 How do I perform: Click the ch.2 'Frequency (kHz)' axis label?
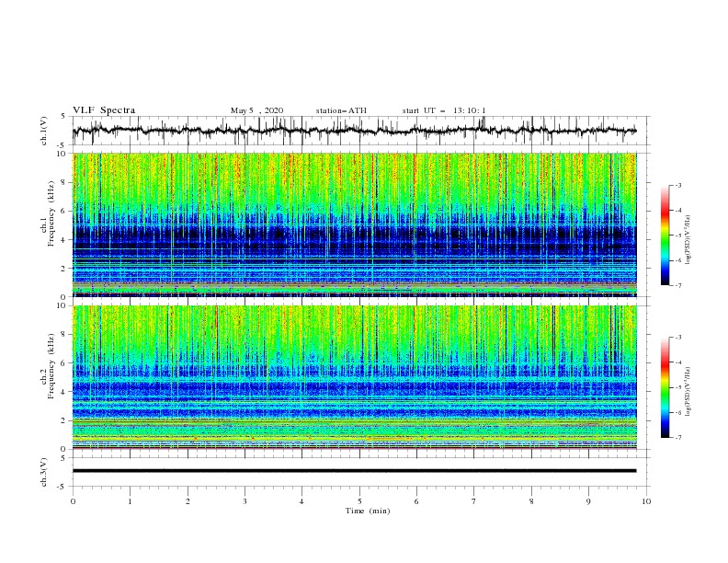(x=51, y=366)
